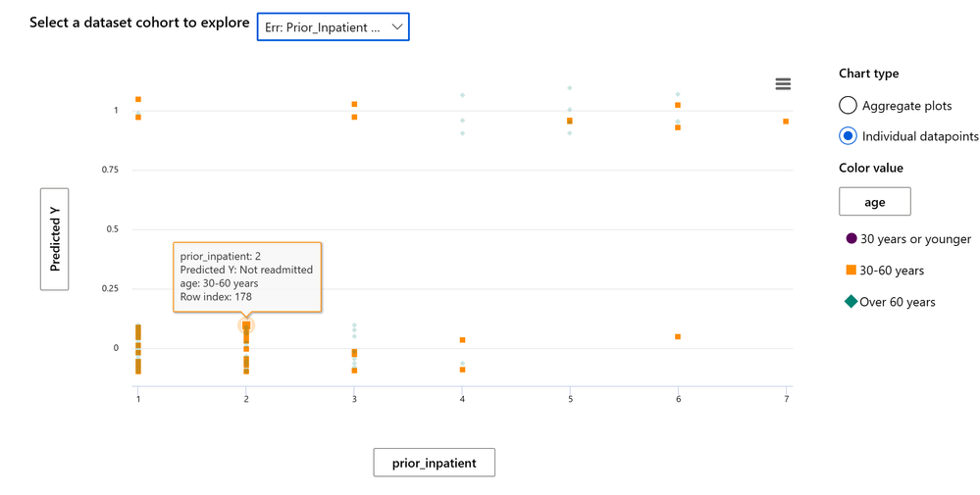Open the chart hamburger menu icon
Screen dimensions: 980x495
(783, 83)
